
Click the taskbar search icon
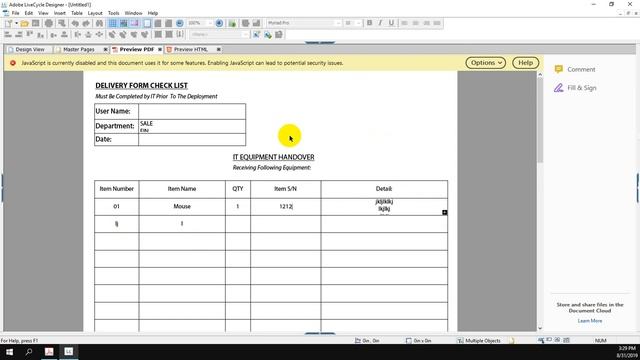[x=29, y=352]
